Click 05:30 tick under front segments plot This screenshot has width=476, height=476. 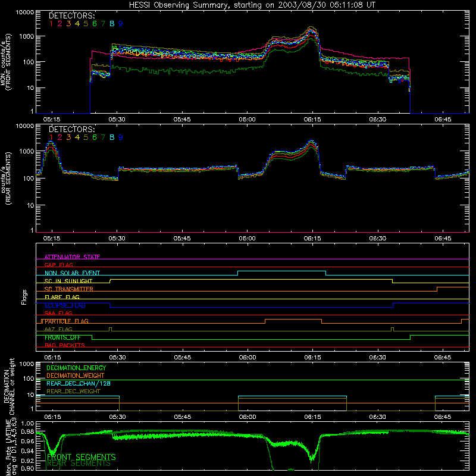pos(117,120)
